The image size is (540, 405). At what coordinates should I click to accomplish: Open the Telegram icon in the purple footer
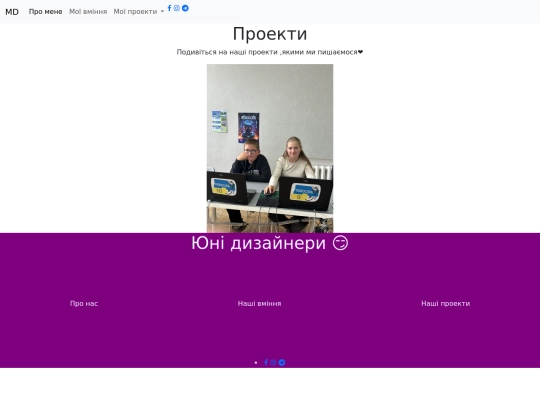click(282, 362)
